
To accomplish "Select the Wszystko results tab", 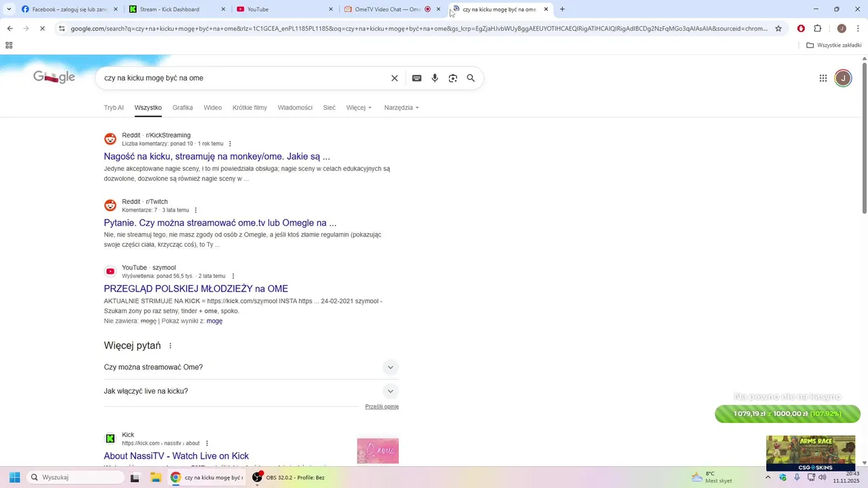I will point(148,108).
